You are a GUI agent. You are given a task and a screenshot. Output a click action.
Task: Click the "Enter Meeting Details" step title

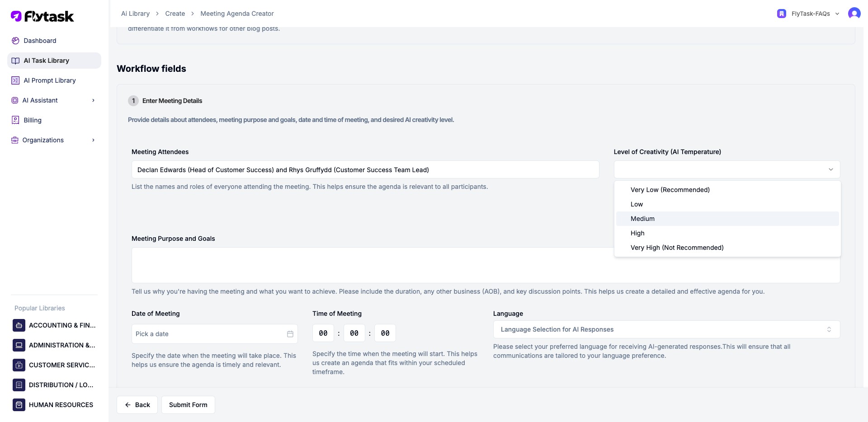point(172,101)
